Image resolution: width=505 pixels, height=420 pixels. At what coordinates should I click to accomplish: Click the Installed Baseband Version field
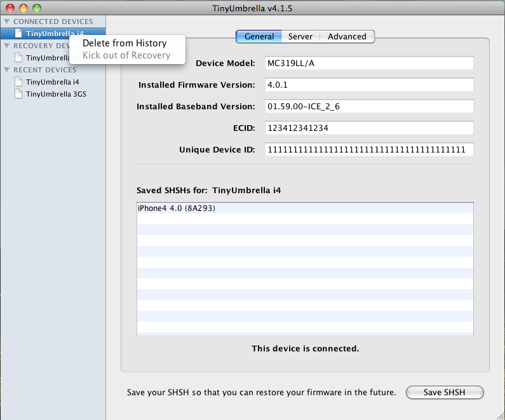click(368, 107)
